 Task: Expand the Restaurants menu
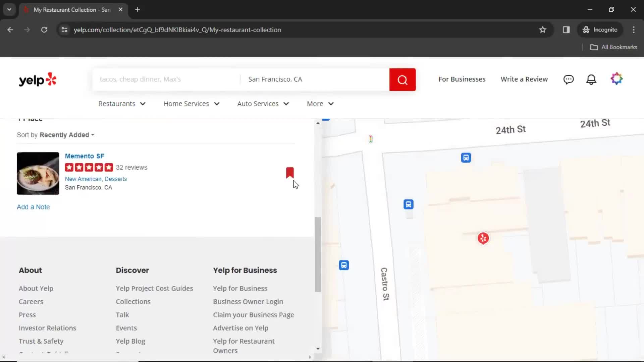point(122,104)
